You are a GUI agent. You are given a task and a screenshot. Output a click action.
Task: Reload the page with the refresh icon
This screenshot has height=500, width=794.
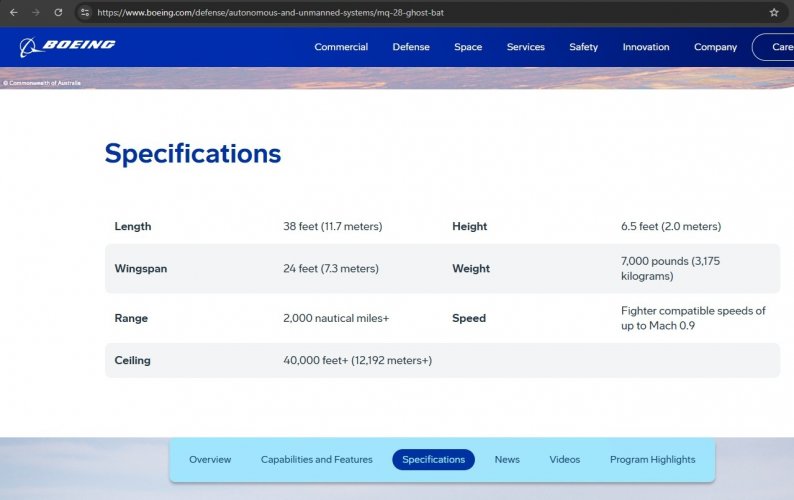(x=58, y=13)
